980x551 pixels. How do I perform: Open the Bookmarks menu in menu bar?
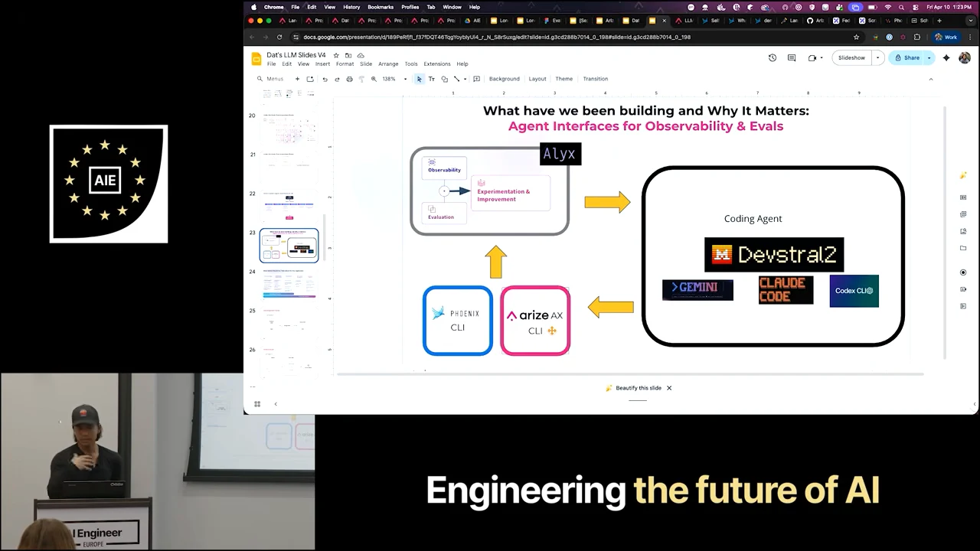coord(381,7)
